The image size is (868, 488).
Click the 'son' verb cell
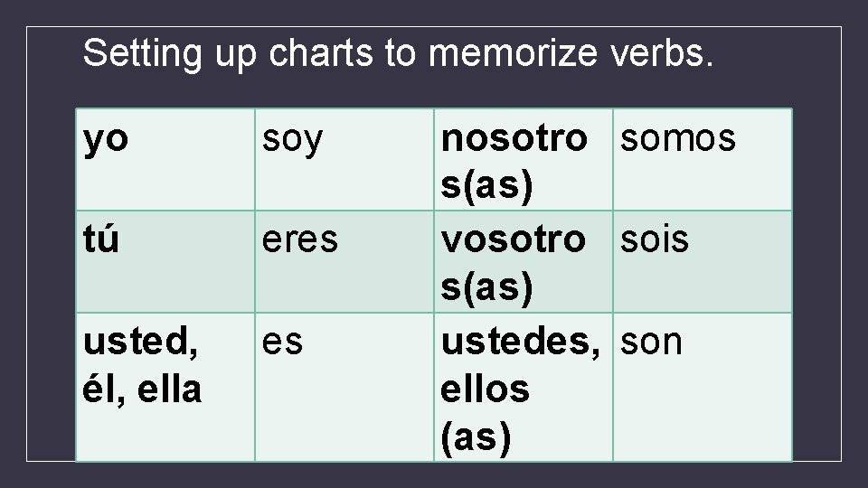coord(702,387)
